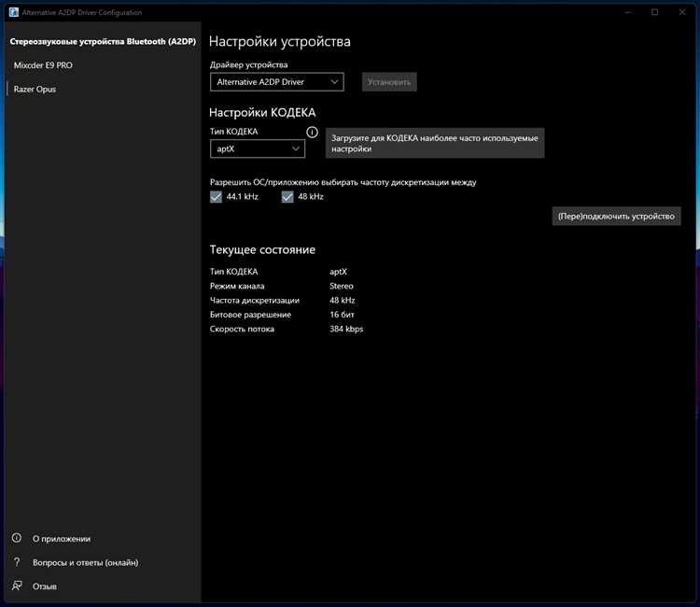Click the '16 бит' bit depth value

coord(342,315)
